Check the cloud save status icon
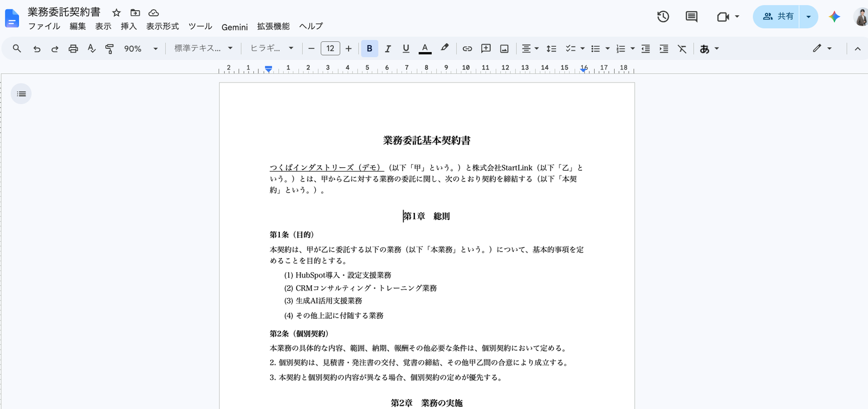The height and width of the screenshot is (409, 868). pos(154,12)
